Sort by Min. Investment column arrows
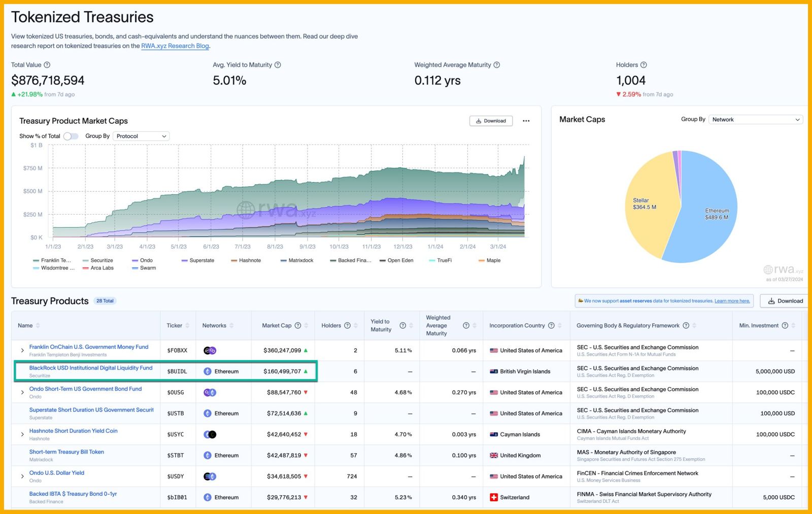This screenshot has height=514, width=812. tap(793, 326)
